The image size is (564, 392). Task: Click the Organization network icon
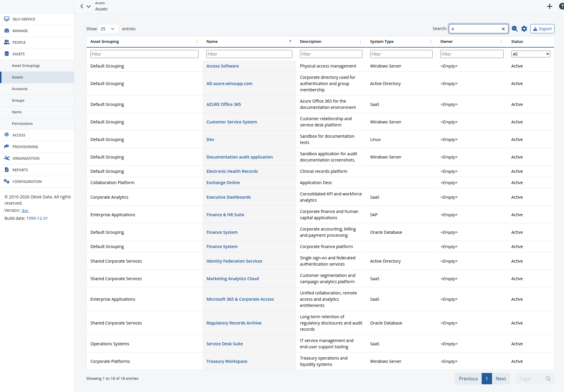[x=7, y=158]
